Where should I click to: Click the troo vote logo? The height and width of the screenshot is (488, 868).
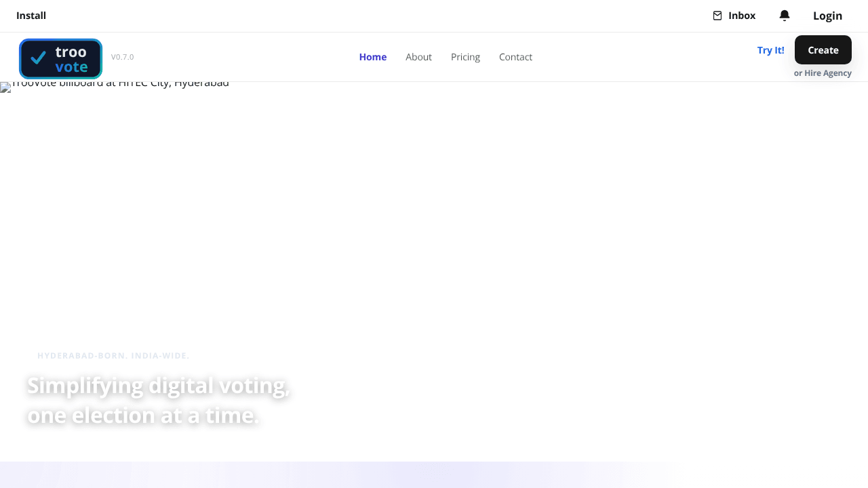click(x=60, y=59)
